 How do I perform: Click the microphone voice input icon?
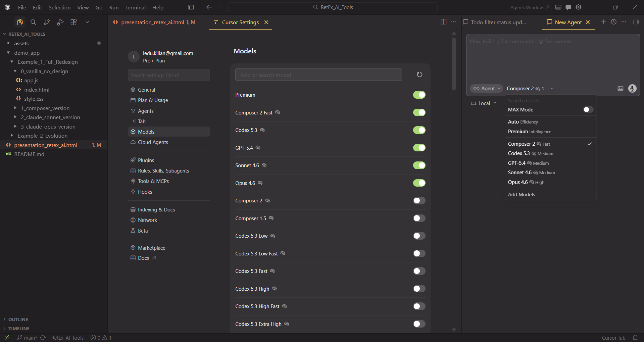pos(632,89)
